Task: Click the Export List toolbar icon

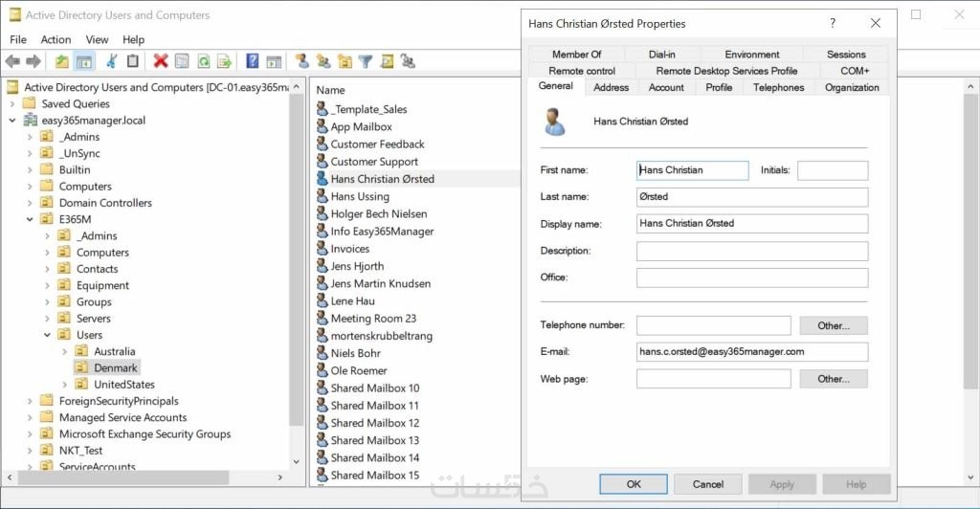Action: (224, 61)
